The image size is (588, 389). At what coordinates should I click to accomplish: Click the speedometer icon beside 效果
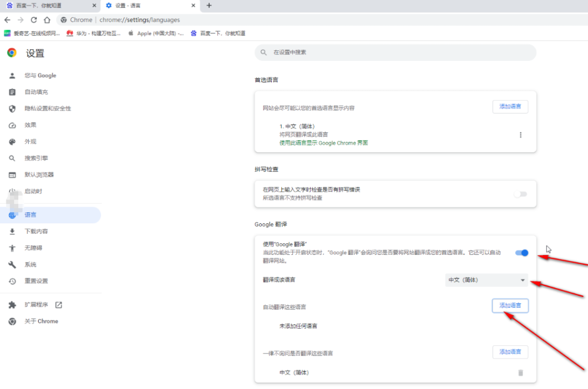pos(12,125)
